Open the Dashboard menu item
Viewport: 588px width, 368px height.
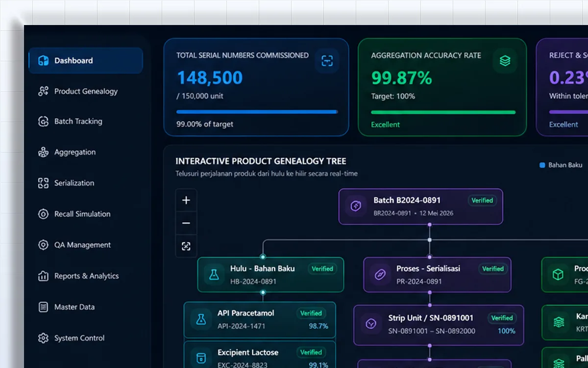tap(85, 61)
